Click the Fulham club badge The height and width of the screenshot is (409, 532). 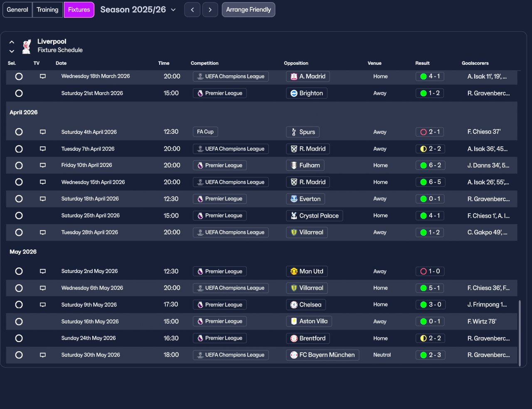pos(294,165)
